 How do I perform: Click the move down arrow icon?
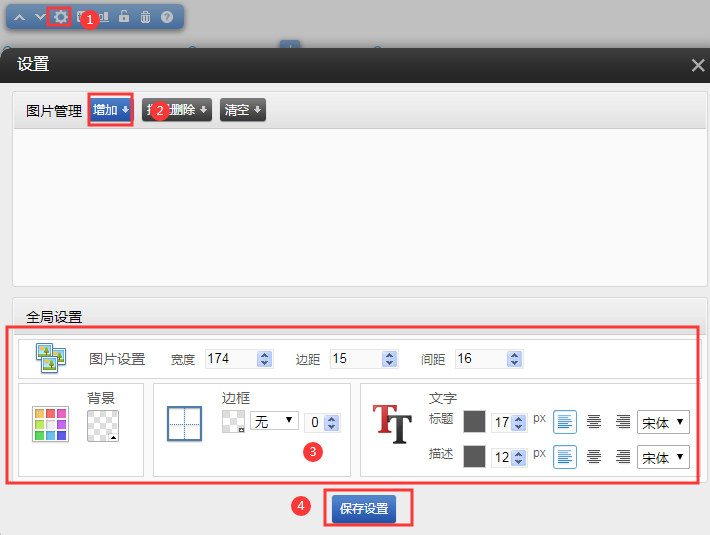(x=40, y=17)
